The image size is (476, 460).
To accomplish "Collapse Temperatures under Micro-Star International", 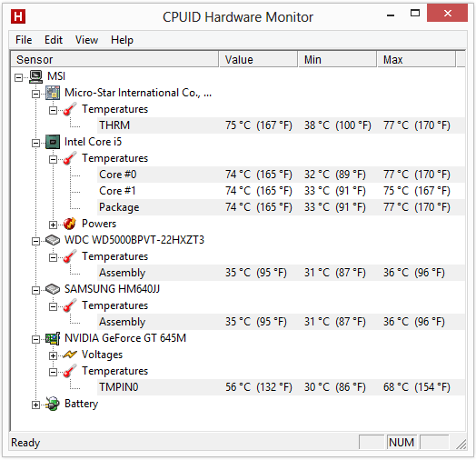I will [53, 110].
